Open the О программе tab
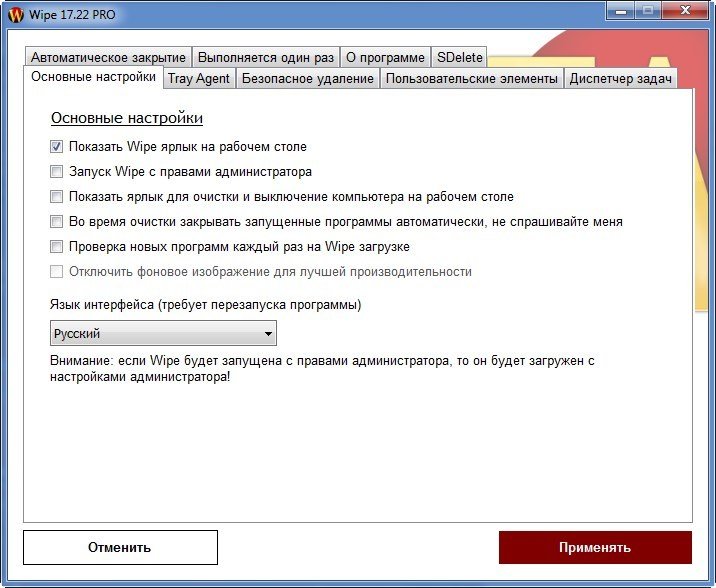This screenshot has height=588, width=716. click(x=385, y=58)
